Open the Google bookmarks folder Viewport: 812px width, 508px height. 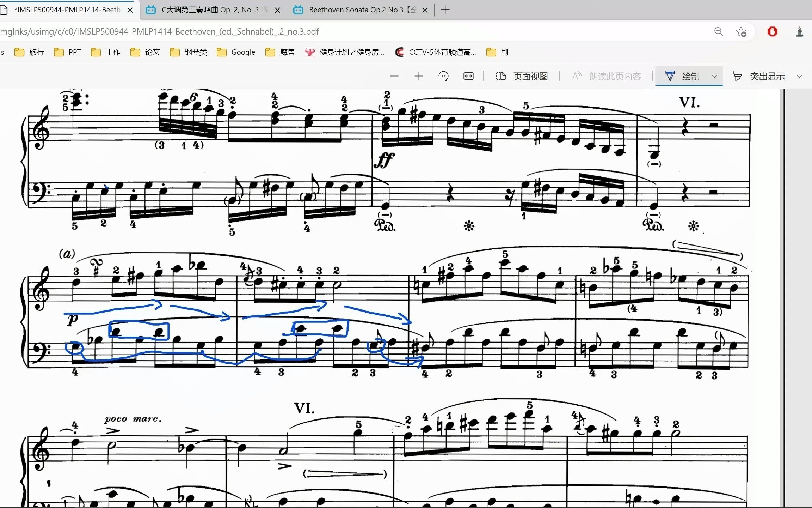(236, 52)
